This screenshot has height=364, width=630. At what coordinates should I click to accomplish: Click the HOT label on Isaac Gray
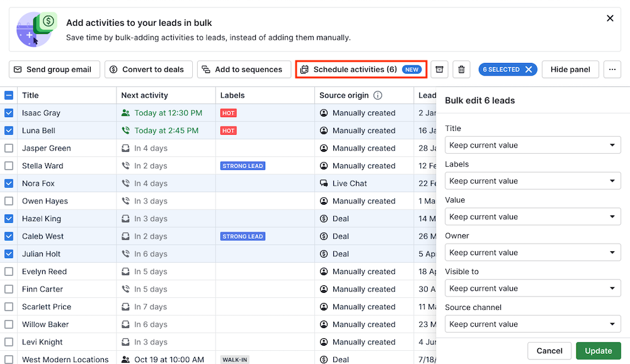(228, 113)
